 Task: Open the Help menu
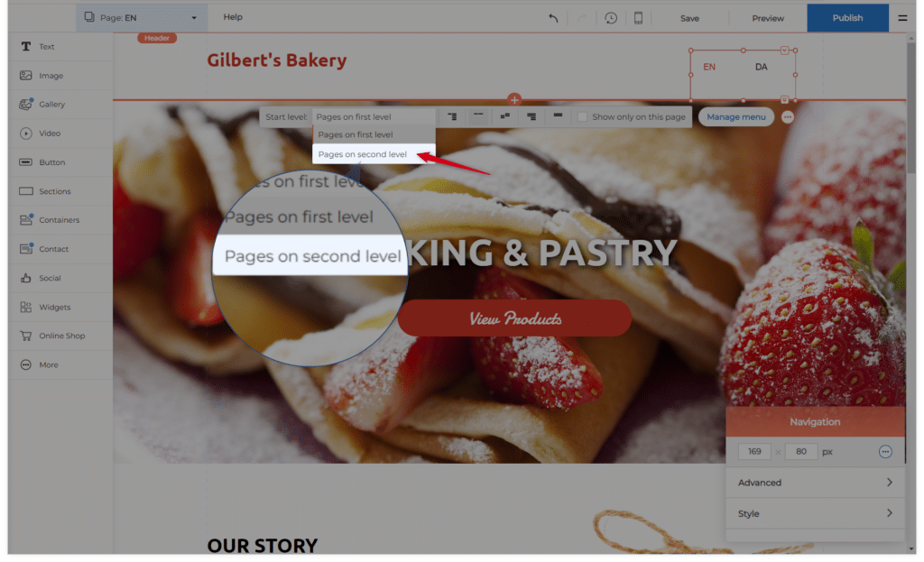[x=233, y=17]
